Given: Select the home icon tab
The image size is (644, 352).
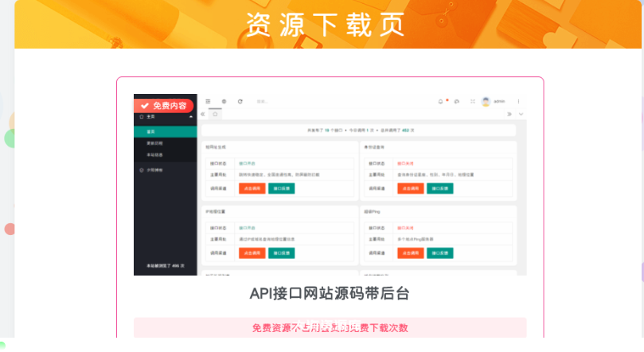Looking at the screenshot, I should point(215,114).
